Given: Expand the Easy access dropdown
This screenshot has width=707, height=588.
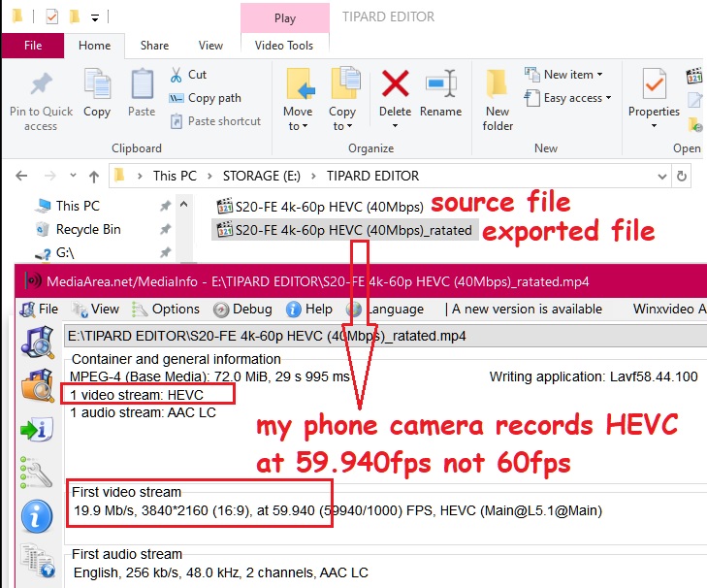Looking at the screenshot, I should pyautogui.click(x=609, y=98).
